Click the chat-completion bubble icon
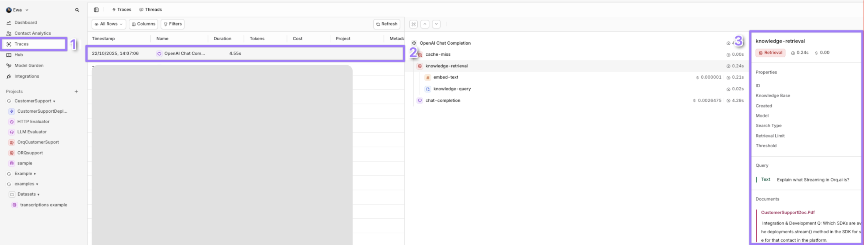Screen dimensions: 868x248 [420, 101]
